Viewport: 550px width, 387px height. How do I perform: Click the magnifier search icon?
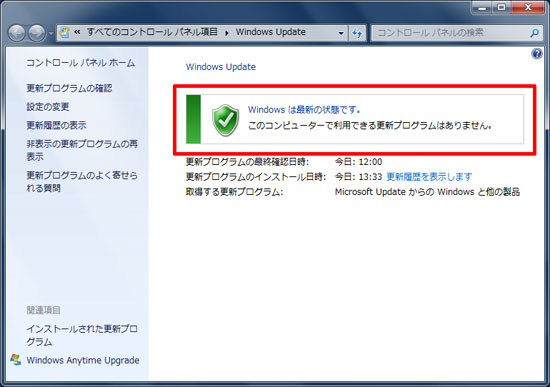pyautogui.click(x=534, y=33)
